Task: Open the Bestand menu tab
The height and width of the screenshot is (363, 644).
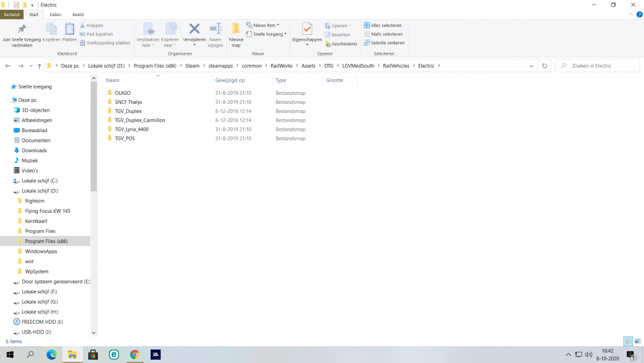Action: (x=12, y=14)
